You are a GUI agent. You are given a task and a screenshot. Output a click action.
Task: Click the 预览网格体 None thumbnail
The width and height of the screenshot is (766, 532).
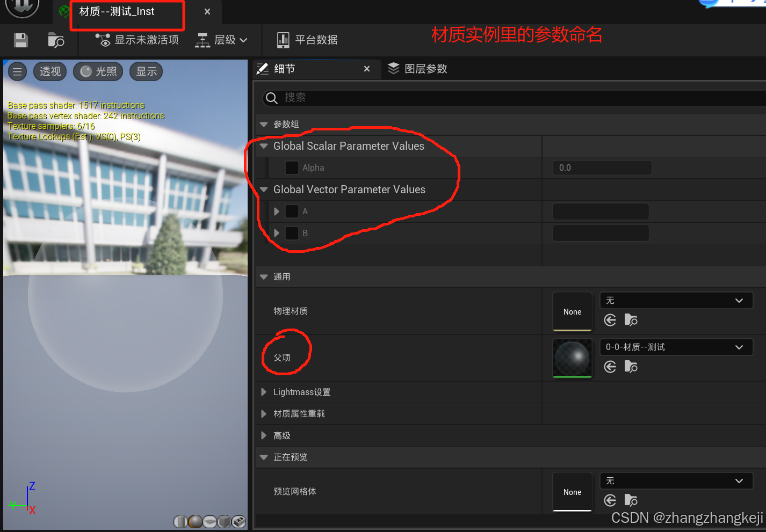pyautogui.click(x=572, y=492)
